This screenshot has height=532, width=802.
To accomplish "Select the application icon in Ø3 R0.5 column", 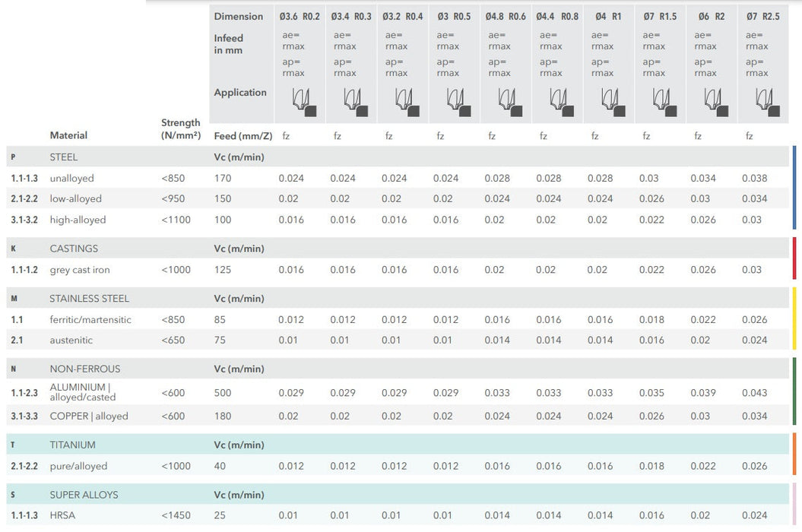I will pyautogui.click(x=459, y=102).
